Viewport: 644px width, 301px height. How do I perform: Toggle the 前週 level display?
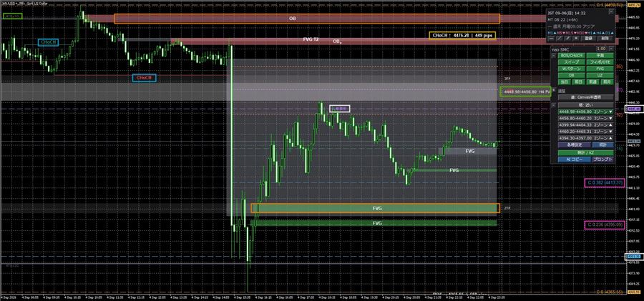pyautogui.click(x=593, y=82)
